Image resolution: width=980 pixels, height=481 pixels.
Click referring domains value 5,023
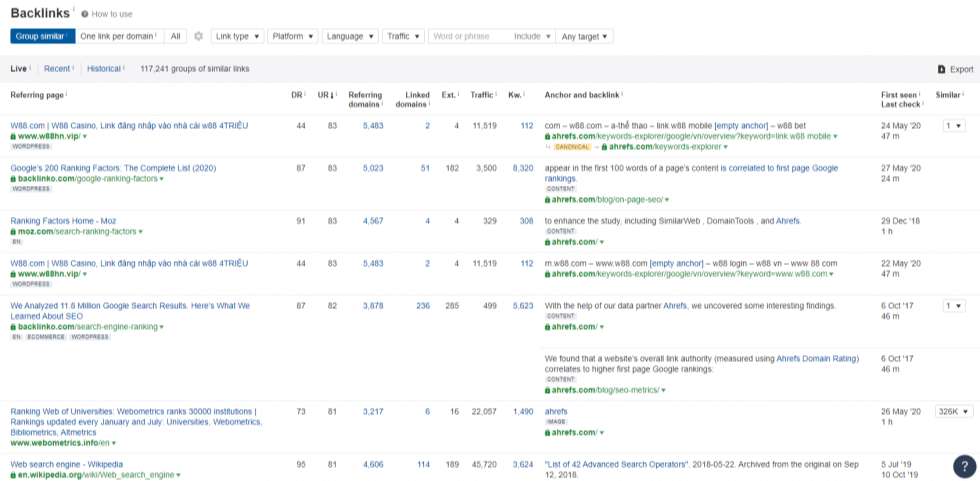click(x=373, y=168)
